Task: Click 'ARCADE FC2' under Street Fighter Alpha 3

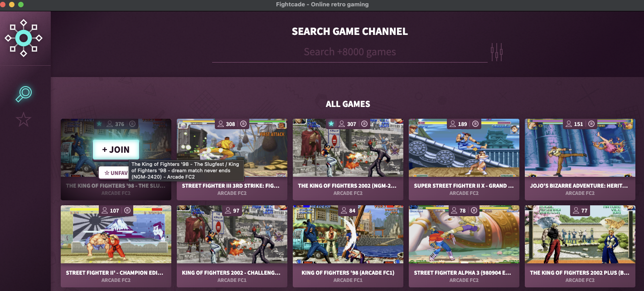Action: pos(464,280)
